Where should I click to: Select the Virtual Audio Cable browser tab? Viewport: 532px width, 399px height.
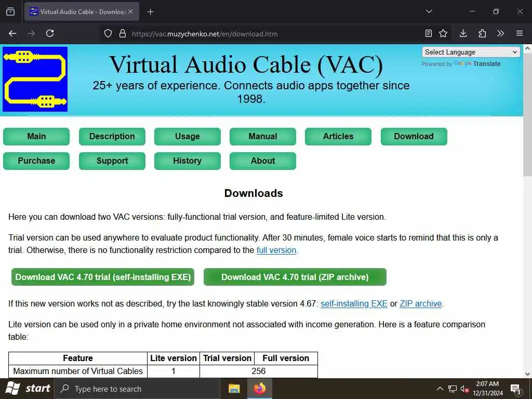(82, 12)
